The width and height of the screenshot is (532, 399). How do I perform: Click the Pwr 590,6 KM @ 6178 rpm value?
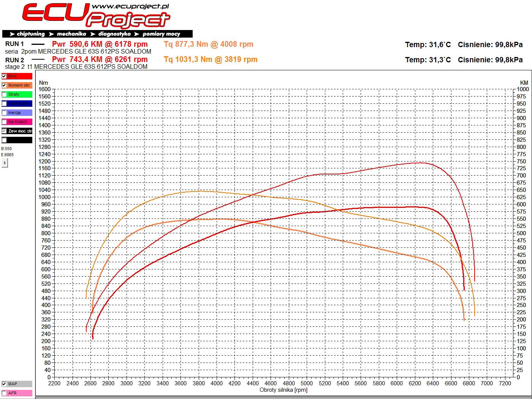[x=100, y=44]
